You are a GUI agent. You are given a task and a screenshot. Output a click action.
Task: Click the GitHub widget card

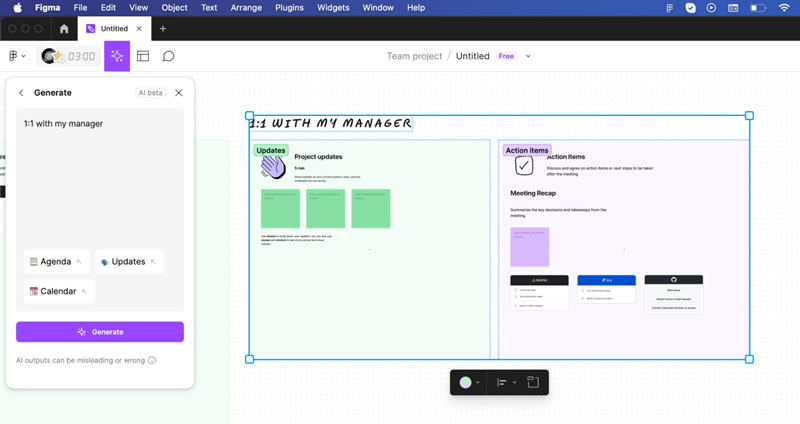click(673, 294)
